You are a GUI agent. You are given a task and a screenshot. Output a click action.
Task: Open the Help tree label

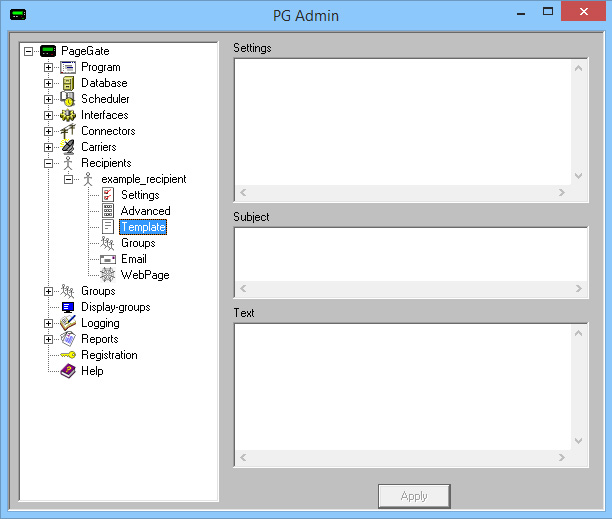click(x=92, y=371)
